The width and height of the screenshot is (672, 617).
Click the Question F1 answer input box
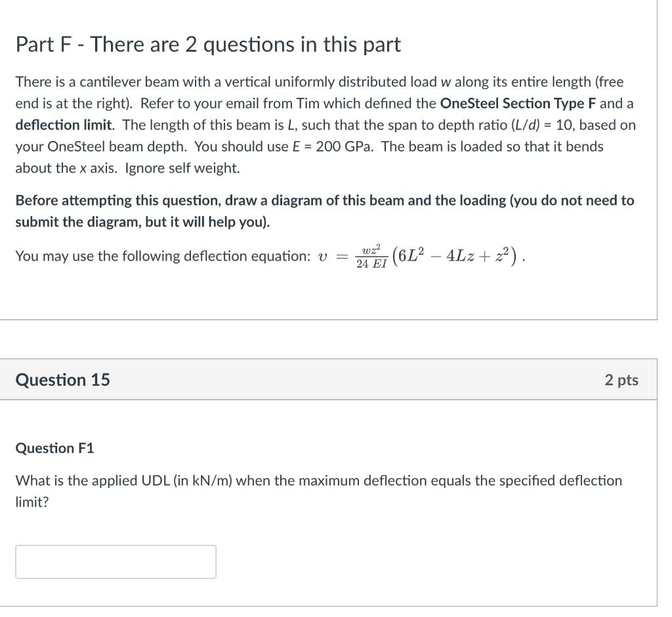[x=115, y=562]
